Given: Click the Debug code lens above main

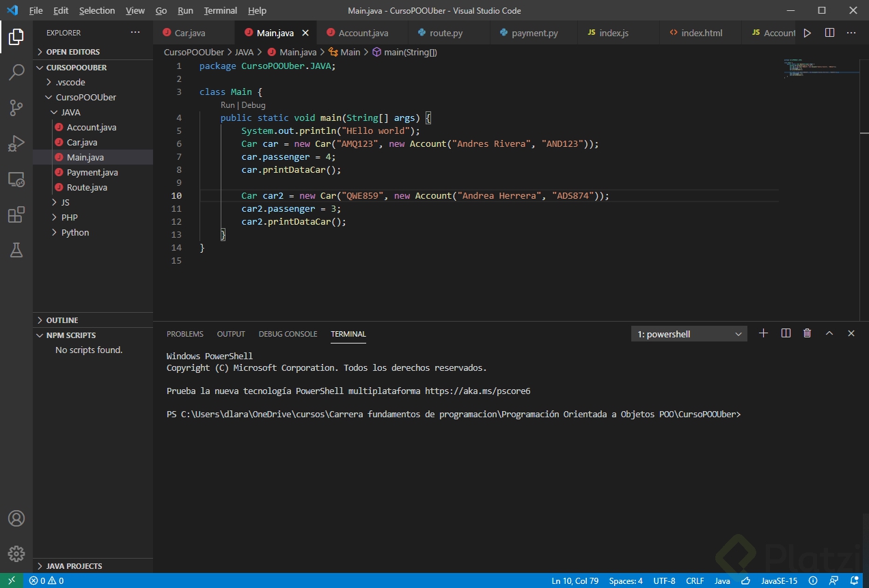Looking at the screenshot, I should (253, 105).
